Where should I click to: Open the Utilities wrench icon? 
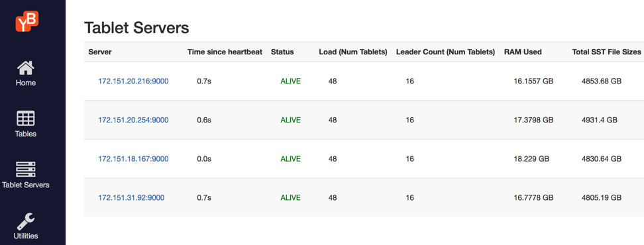click(25, 221)
